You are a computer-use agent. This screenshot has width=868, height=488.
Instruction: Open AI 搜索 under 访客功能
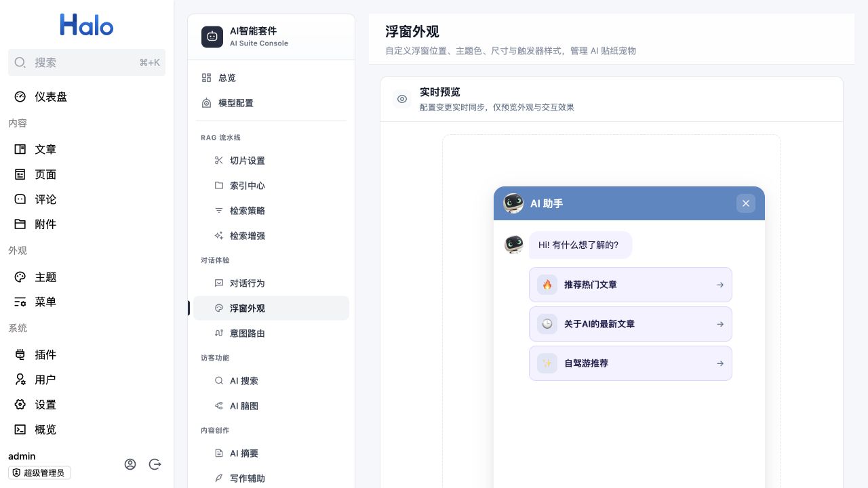(x=271, y=381)
